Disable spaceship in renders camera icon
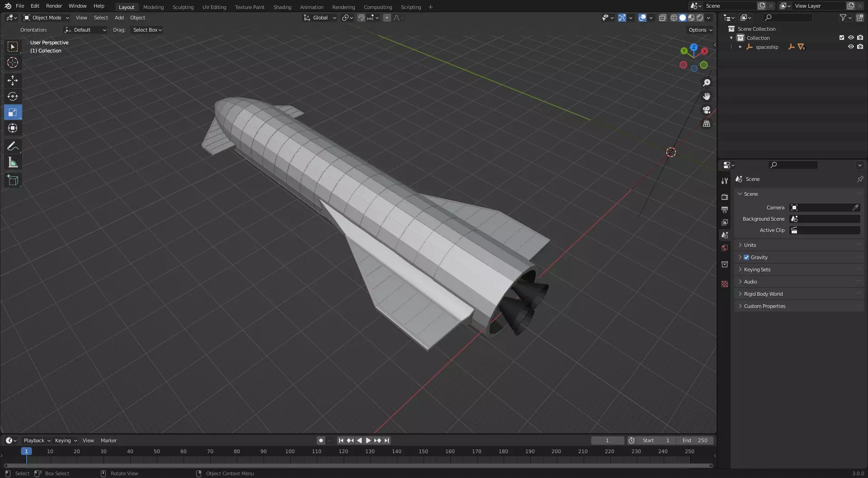868x478 pixels. coord(860,47)
